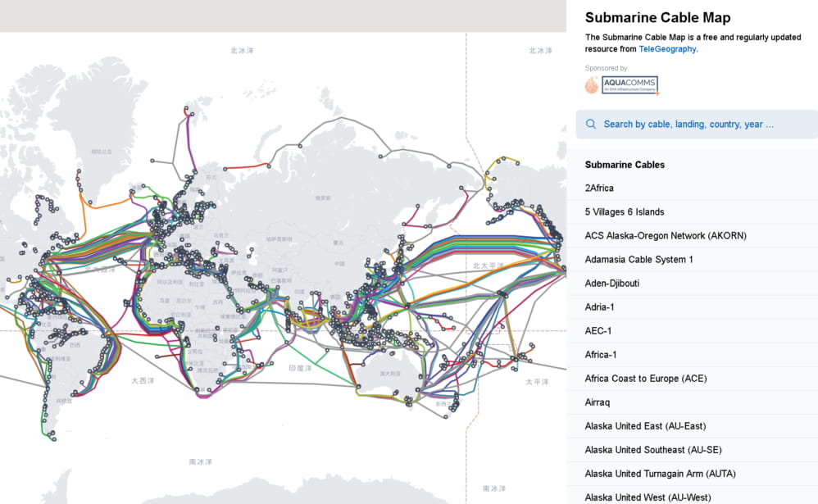Open Alaska United East (AU-East)
Screen dimensions: 818x504
pyautogui.click(x=693, y=426)
